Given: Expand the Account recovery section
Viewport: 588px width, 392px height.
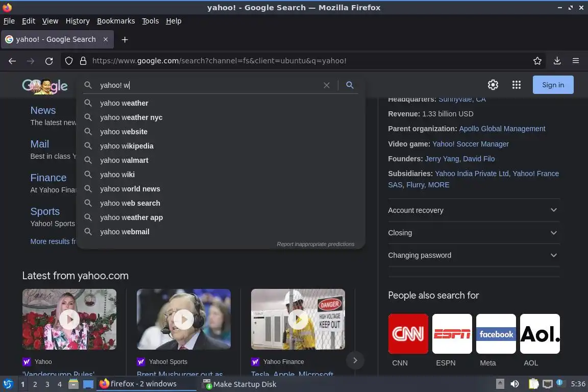Looking at the screenshot, I should [x=474, y=210].
